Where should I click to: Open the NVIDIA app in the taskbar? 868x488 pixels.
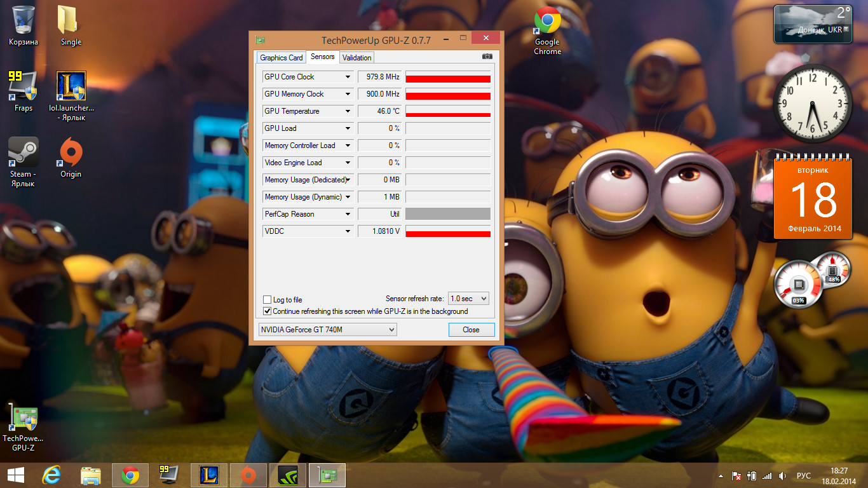click(x=288, y=475)
